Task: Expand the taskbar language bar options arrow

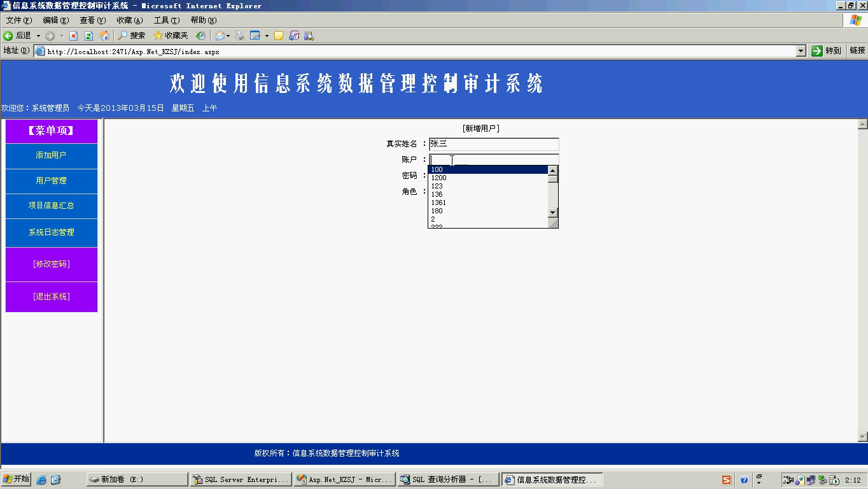Action: point(759,483)
